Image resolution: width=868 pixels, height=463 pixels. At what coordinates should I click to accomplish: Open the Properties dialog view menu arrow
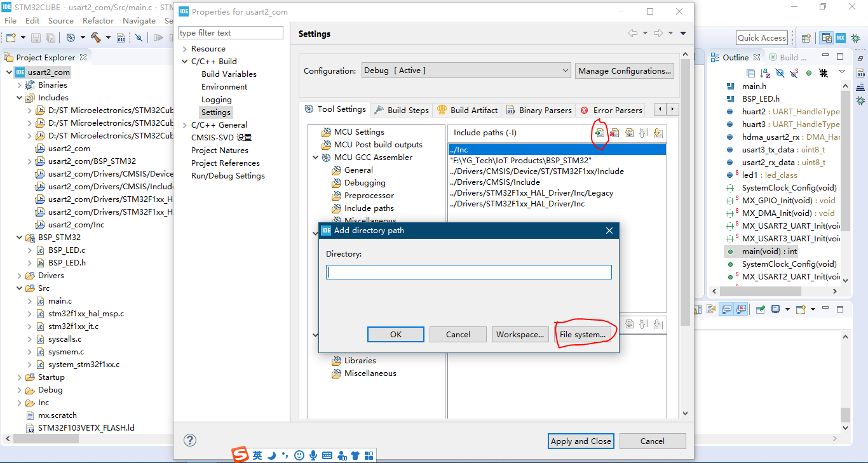(x=683, y=34)
